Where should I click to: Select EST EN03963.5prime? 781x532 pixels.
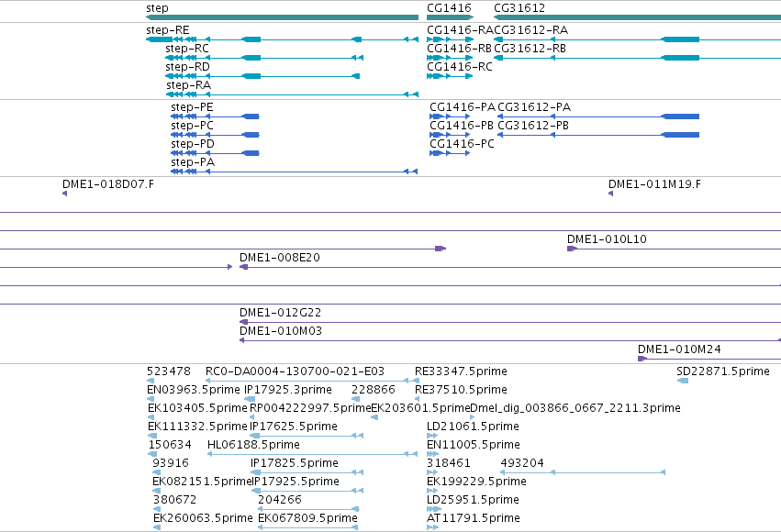point(194,390)
